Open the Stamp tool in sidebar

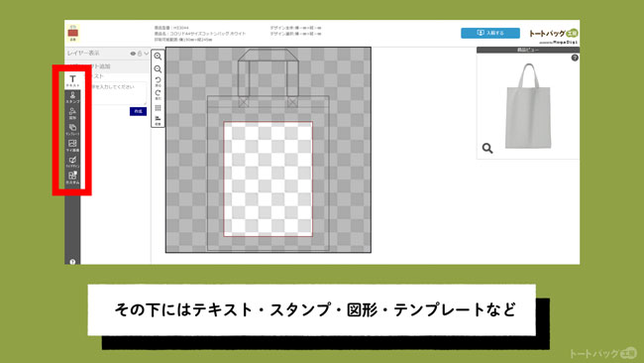72,97
